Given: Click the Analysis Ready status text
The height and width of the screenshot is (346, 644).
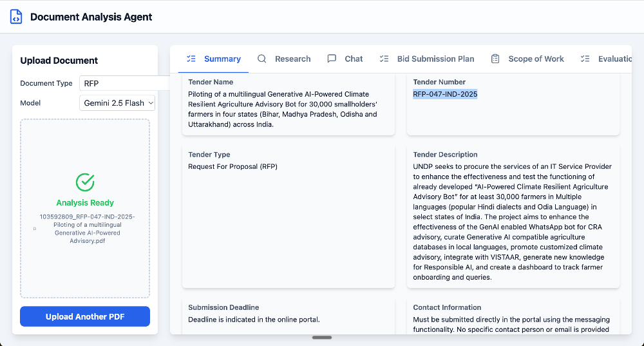Looking at the screenshot, I should pyautogui.click(x=85, y=202).
